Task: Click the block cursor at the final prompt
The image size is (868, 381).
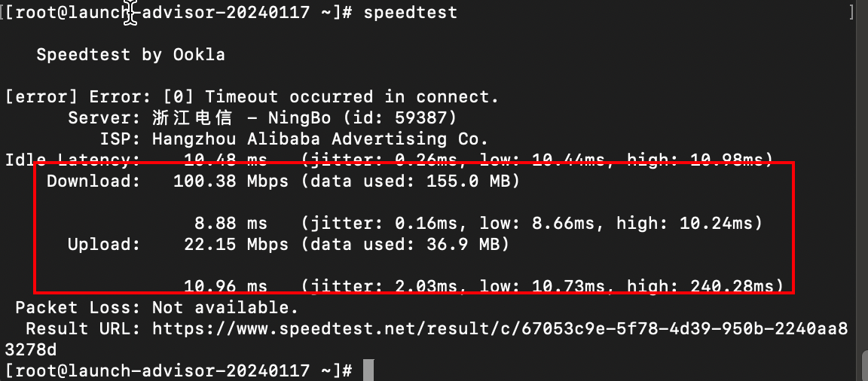Action: (x=368, y=370)
